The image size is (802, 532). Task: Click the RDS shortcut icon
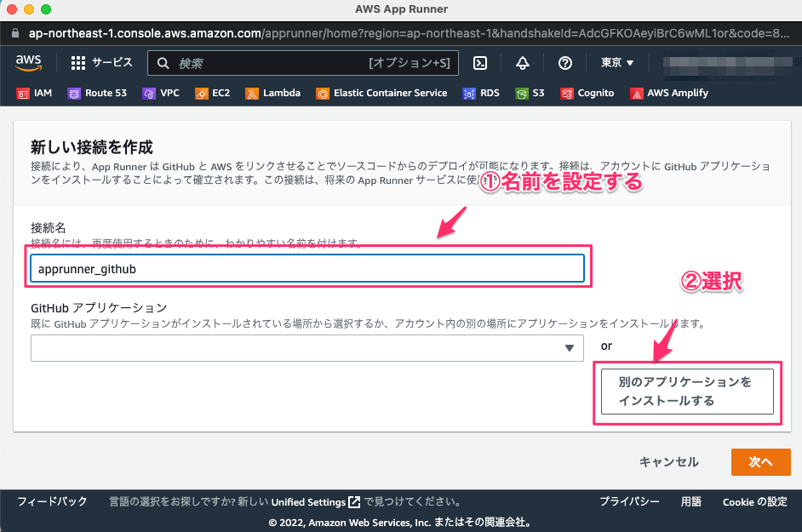[469, 94]
